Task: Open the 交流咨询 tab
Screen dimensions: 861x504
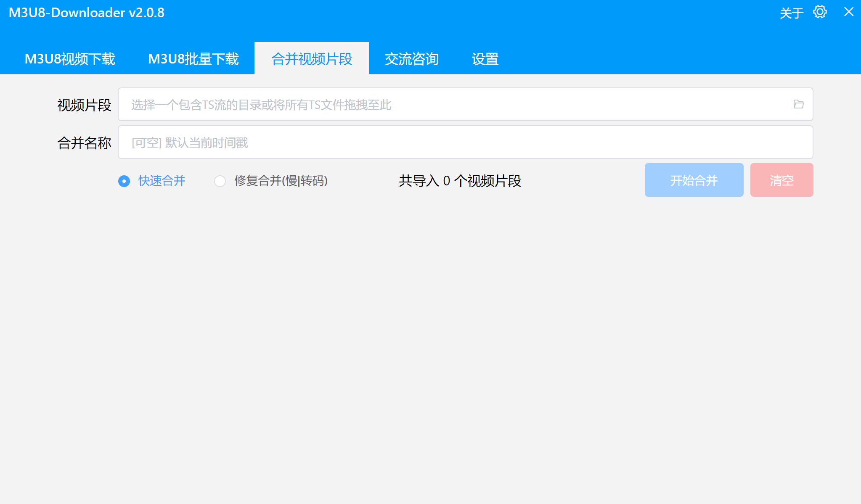Action: click(411, 59)
